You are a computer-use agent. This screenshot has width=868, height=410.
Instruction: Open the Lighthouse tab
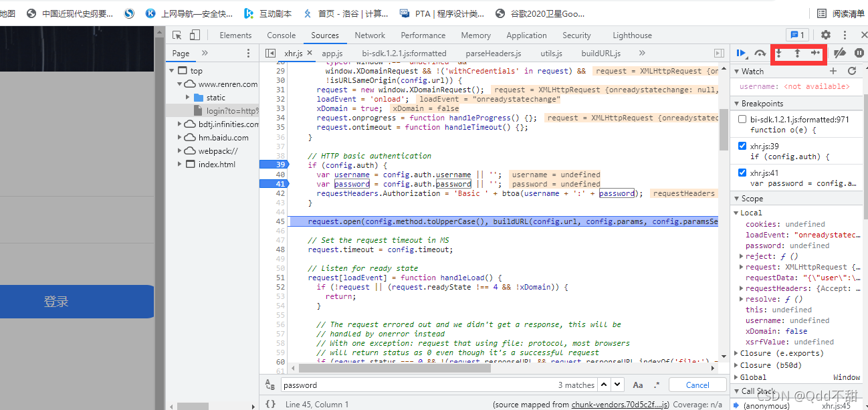point(633,35)
